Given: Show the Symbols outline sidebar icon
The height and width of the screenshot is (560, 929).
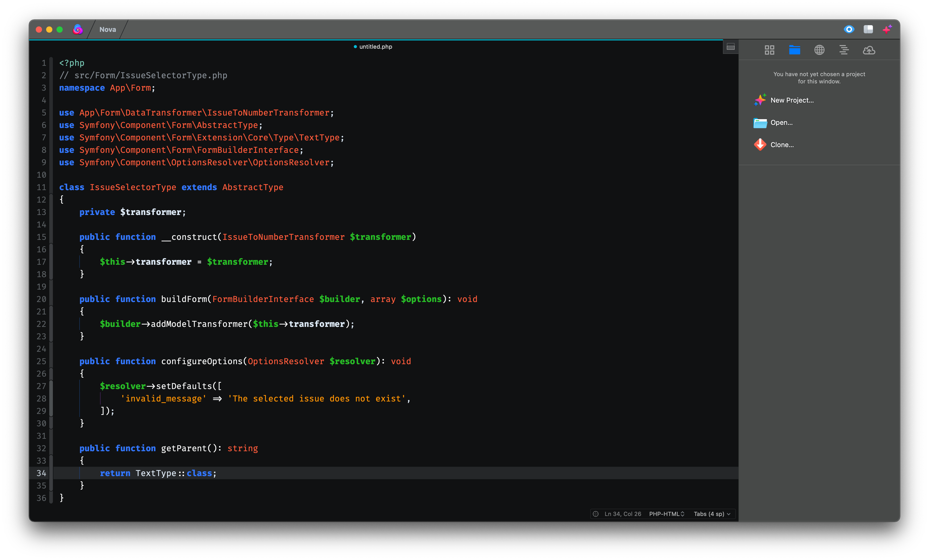Looking at the screenshot, I should coord(844,50).
